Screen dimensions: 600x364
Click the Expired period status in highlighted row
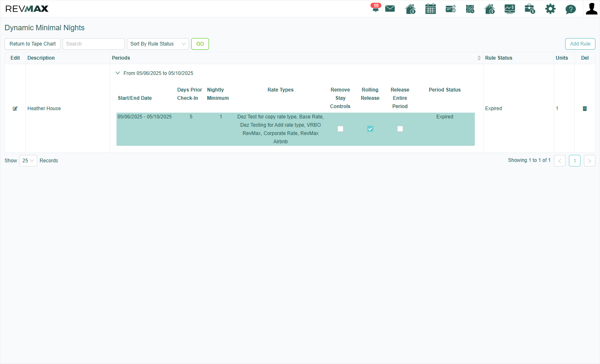[445, 117]
